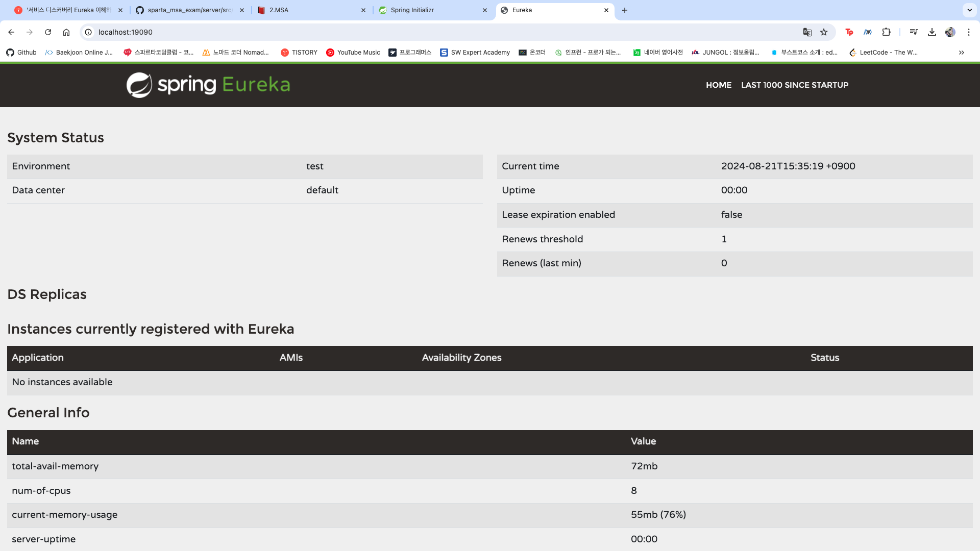Open the tab search dropdown arrow

pyautogui.click(x=969, y=10)
